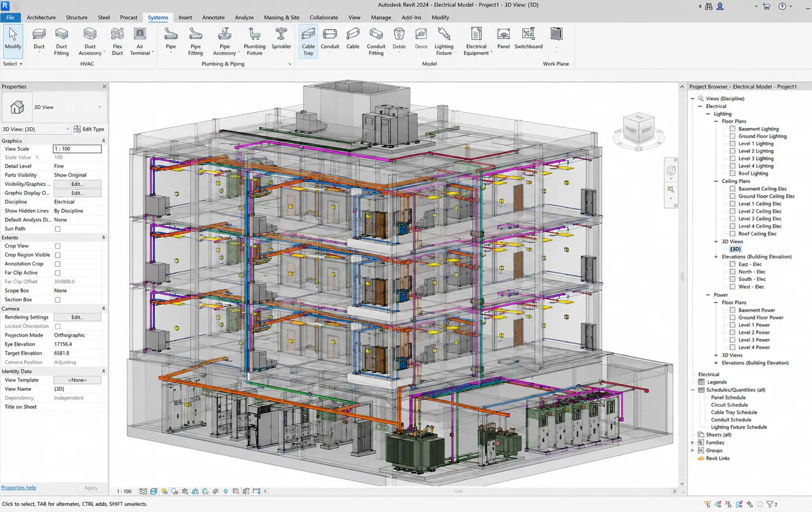Image resolution: width=812 pixels, height=512 pixels.
Task: Enable the Sun Path checkbox
Action: 57,229
